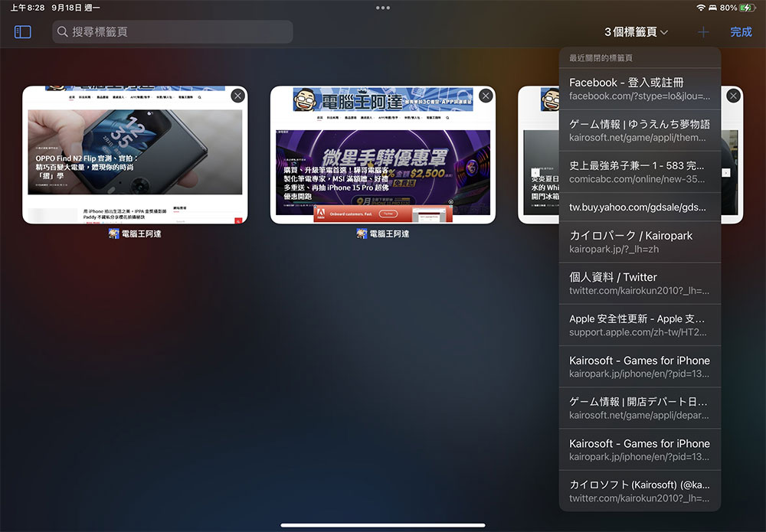
Task: Click the site favicon under first tab
Action: pos(114,233)
